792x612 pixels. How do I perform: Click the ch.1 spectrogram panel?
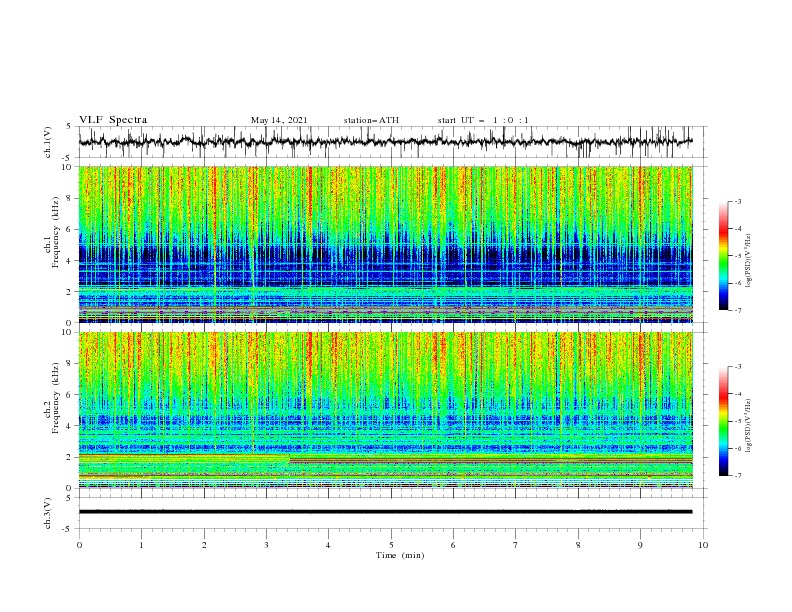(386, 244)
